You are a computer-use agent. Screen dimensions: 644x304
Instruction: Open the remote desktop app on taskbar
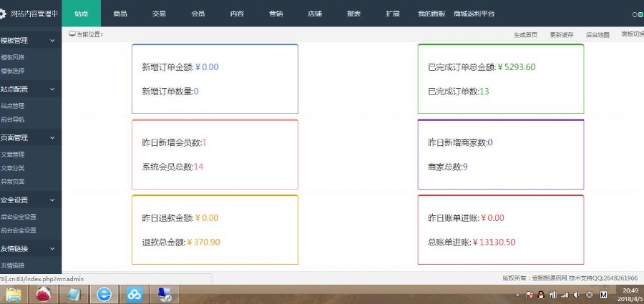(165, 294)
